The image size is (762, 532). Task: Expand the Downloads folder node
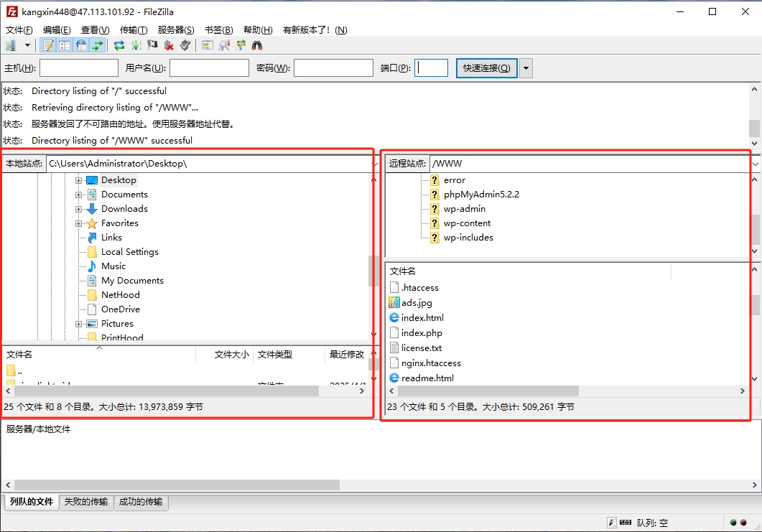[78, 209]
